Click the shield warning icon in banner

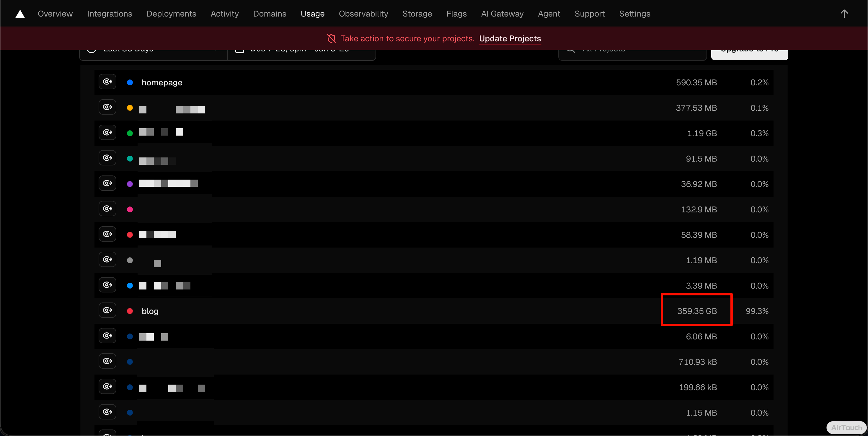click(331, 38)
